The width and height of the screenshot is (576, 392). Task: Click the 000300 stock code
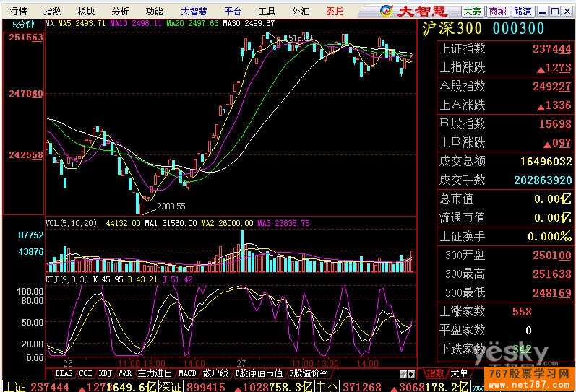click(518, 29)
